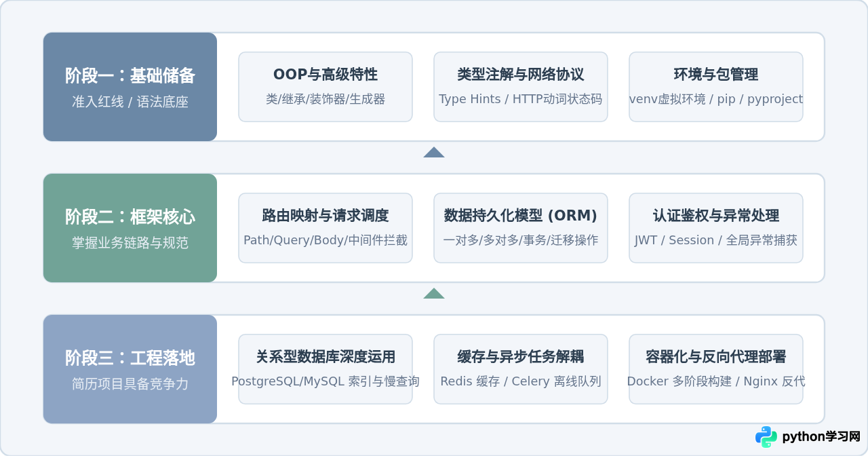Image resolution: width=868 pixels, height=456 pixels.
Task: Select the 简历项目具备竞争力 subtitle
Action: pos(130,384)
